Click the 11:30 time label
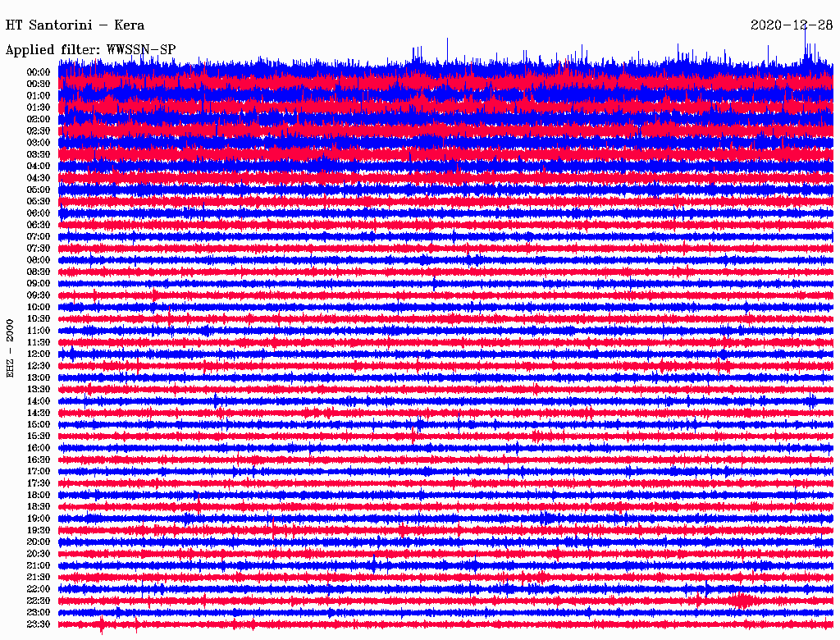Viewport: 840px width, 640px height. coord(39,342)
